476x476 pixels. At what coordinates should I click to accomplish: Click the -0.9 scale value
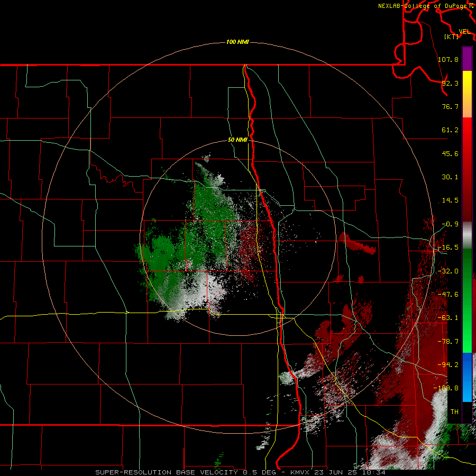tap(450, 224)
